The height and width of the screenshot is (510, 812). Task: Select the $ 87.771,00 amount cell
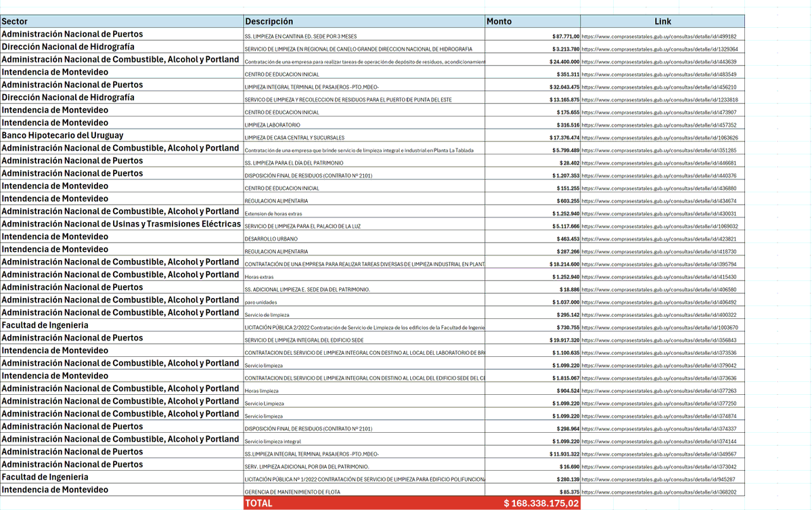(533, 35)
